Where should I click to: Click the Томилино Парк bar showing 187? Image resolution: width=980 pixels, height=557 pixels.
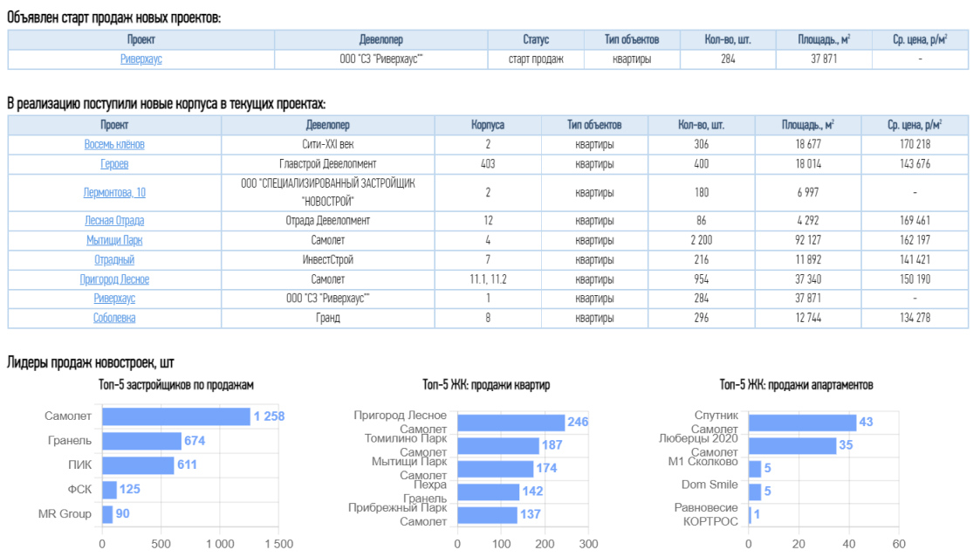pos(497,446)
